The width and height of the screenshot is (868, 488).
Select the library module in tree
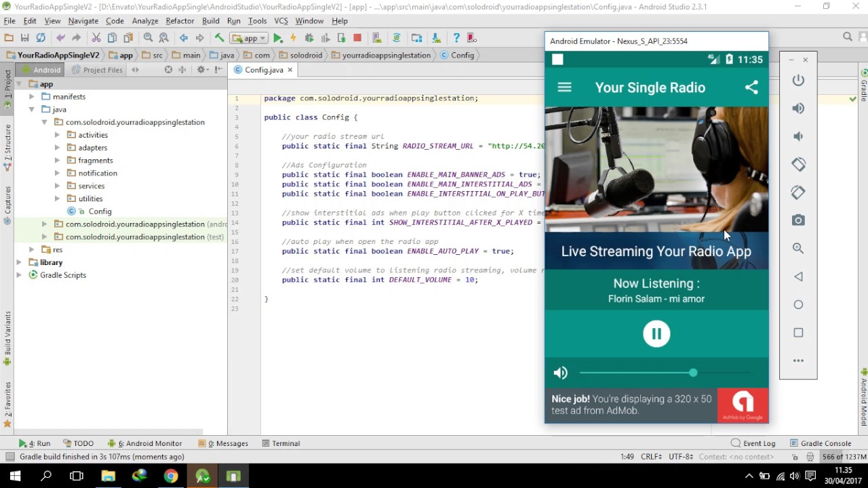point(51,262)
